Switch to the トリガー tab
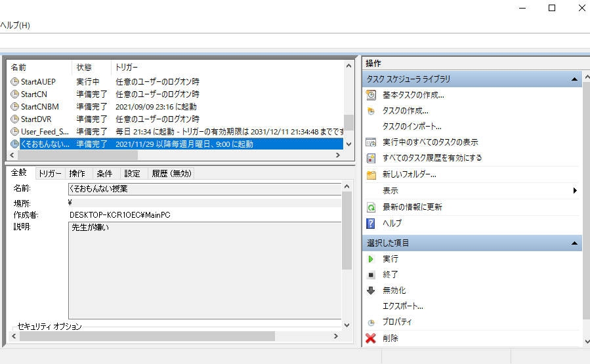 tap(50, 173)
